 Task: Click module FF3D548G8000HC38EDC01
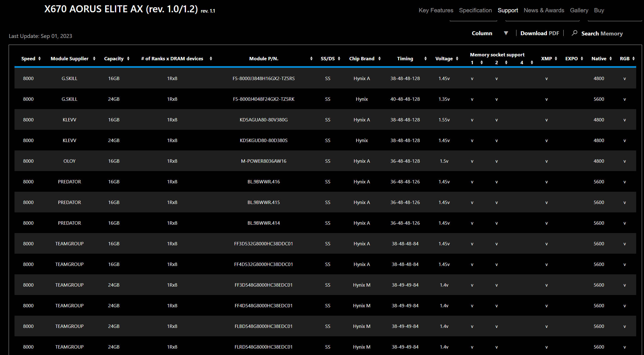tap(264, 285)
